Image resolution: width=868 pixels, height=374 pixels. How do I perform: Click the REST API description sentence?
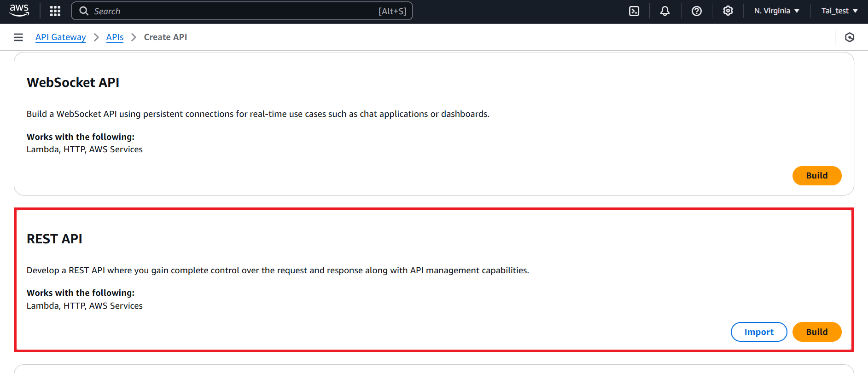tap(278, 270)
